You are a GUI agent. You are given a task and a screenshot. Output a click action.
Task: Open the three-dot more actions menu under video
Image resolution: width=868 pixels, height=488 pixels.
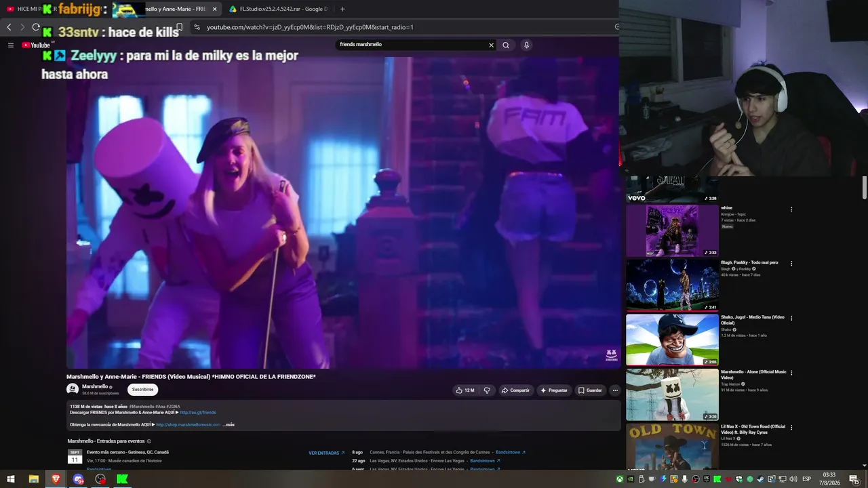tap(615, 390)
